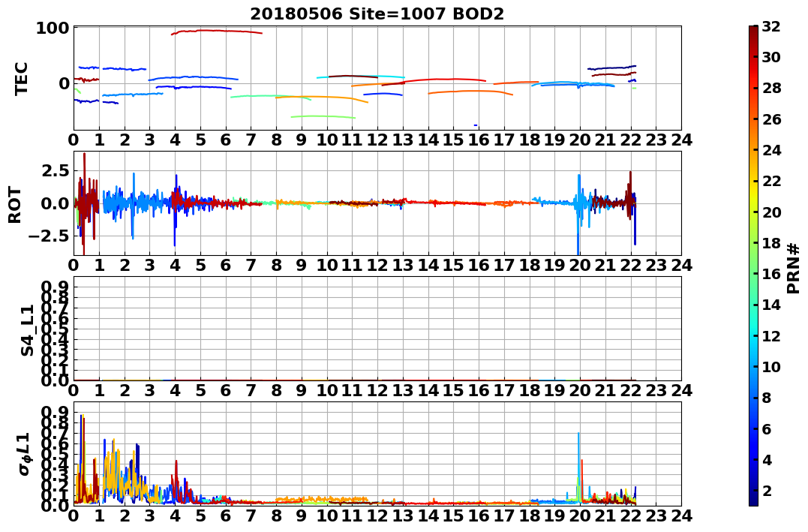Image resolution: width=808 pixels, height=532 pixels.
Task: Click the 0.0 tick on ROT axis
Action: coord(55,203)
